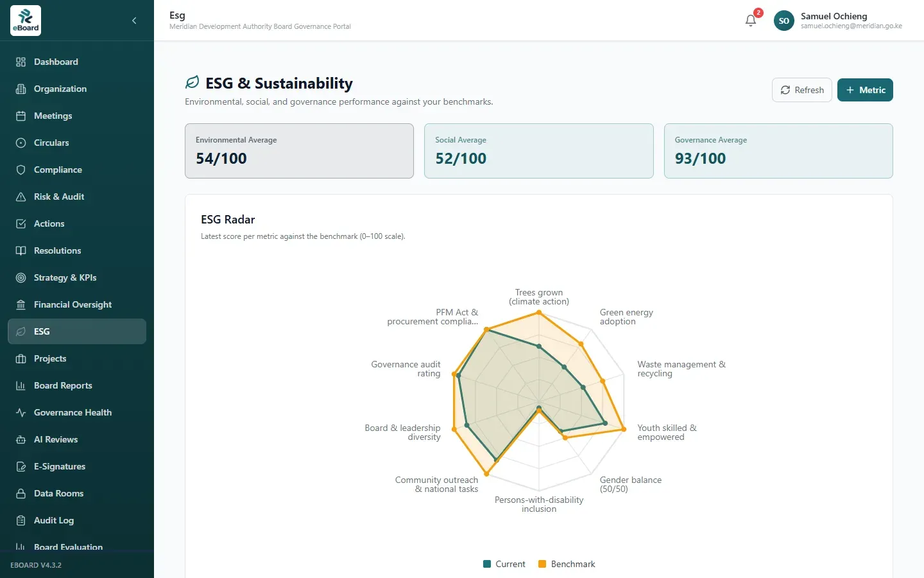924x578 pixels.
Task: Select the Environmental Average card
Action: click(299, 151)
